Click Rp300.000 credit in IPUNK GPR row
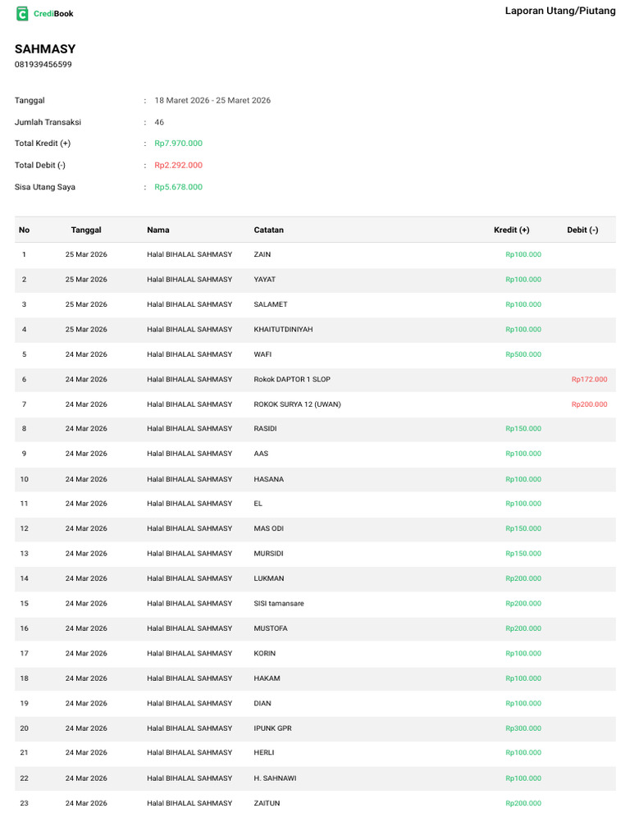This screenshot has height=840, width=630. click(x=523, y=728)
